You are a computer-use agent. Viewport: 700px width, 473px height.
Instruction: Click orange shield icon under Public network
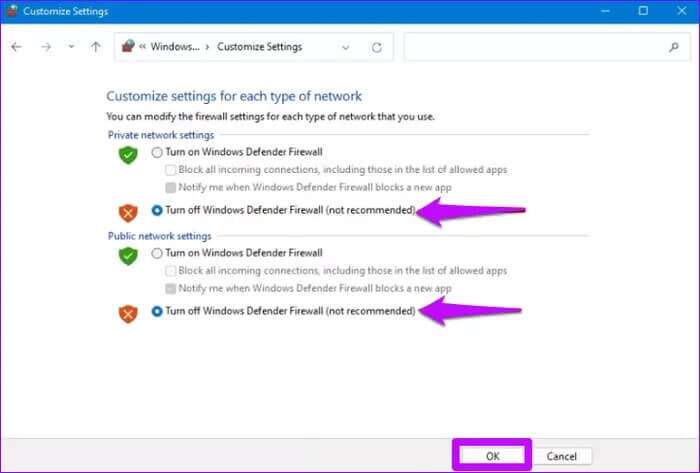point(128,314)
